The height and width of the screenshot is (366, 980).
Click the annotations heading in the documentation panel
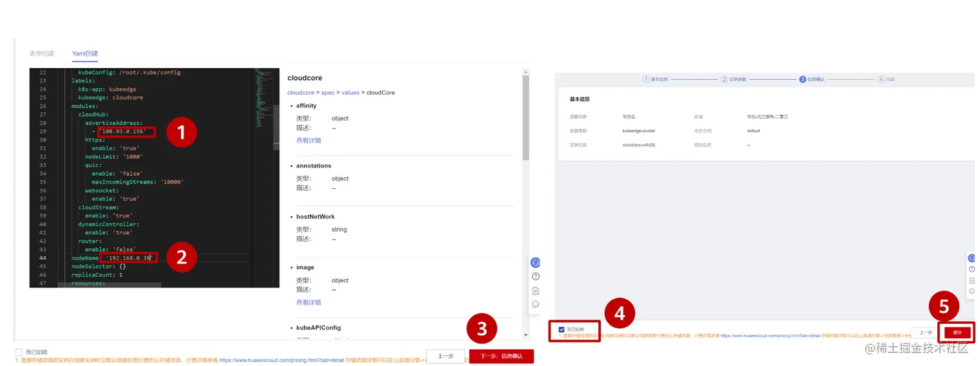314,166
